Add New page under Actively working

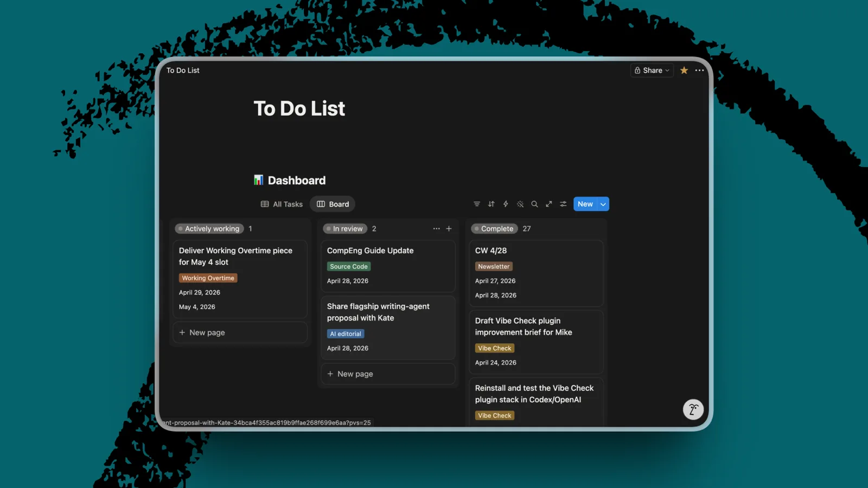[x=240, y=332]
